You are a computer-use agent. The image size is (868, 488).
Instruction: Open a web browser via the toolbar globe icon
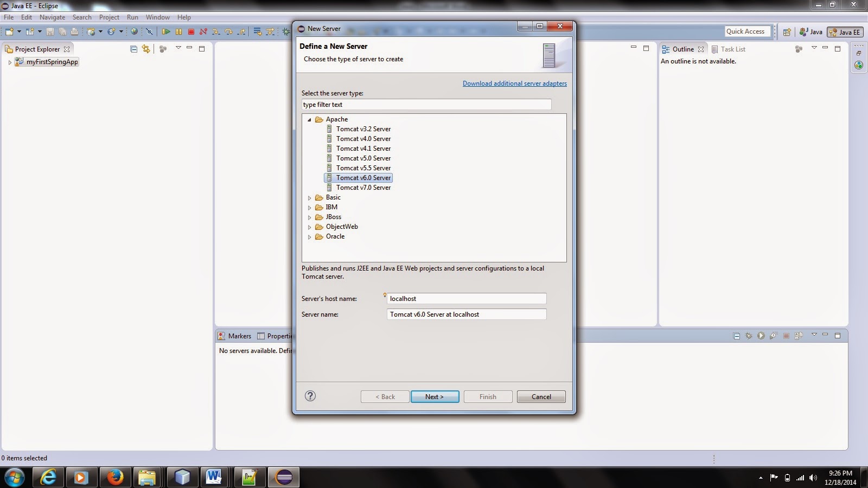click(135, 31)
